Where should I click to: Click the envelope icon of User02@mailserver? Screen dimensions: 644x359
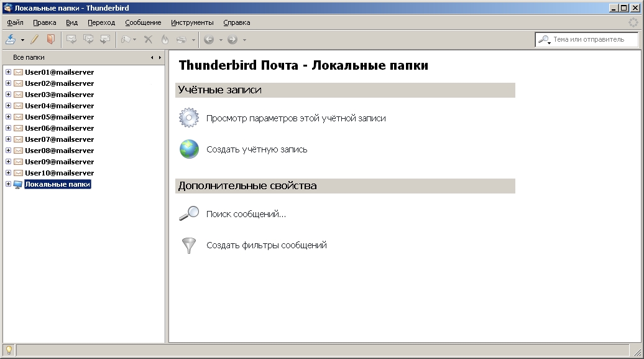tap(18, 83)
